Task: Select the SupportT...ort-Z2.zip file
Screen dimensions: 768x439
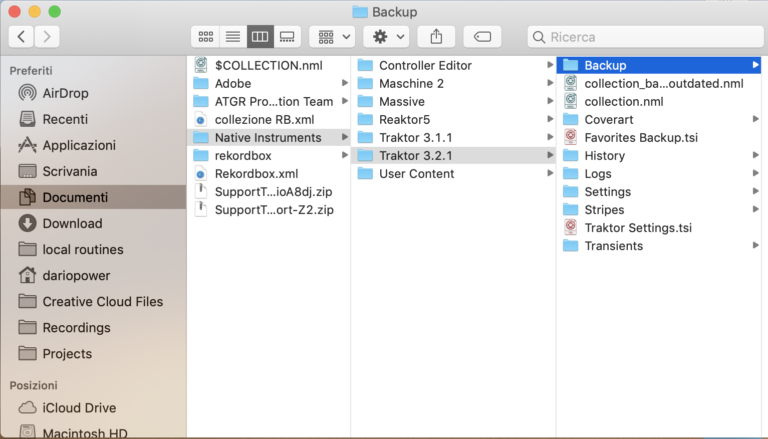Action: pyautogui.click(x=268, y=210)
